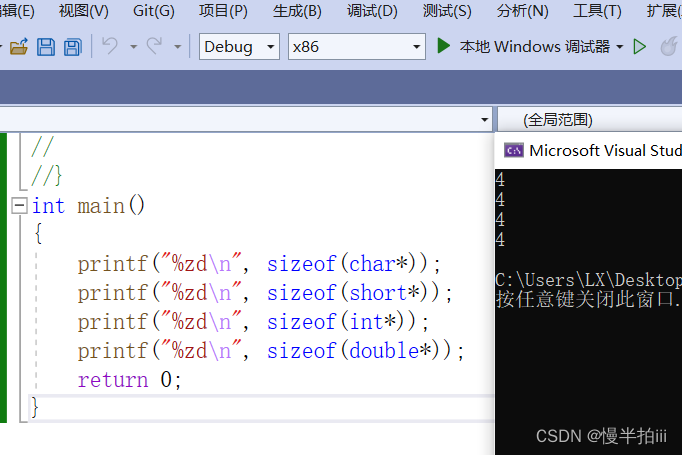Click the 按任意键关闭此窗口 console message

pos(588,299)
